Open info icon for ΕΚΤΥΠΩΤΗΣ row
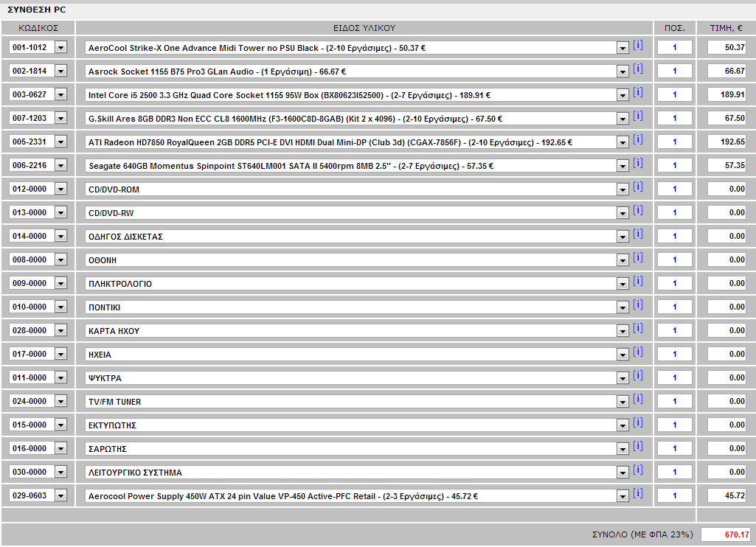This screenshot has width=756, height=547. pos(637,422)
